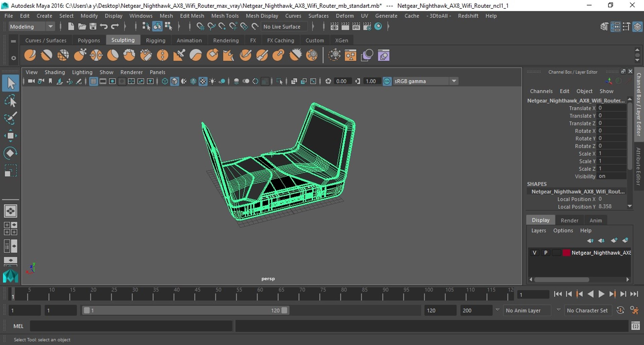Click the IPR render icon
The image size is (644, 345).
356,27
